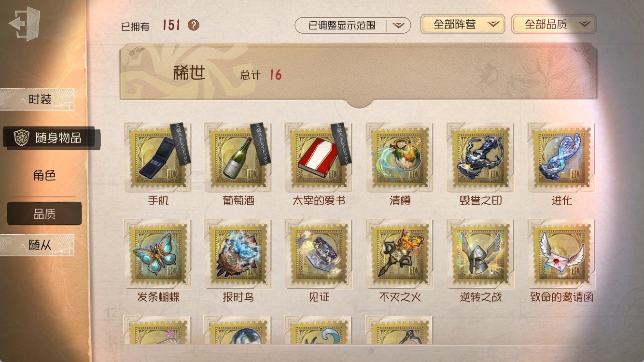Click the exit door icon
Viewport: 644px width, 362px height.
coord(24,24)
